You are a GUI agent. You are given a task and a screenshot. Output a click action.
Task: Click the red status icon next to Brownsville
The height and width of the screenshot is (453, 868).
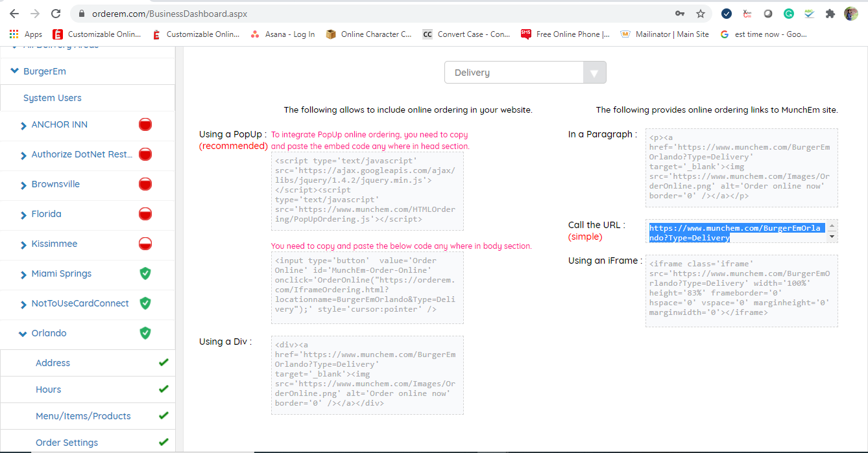click(145, 184)
